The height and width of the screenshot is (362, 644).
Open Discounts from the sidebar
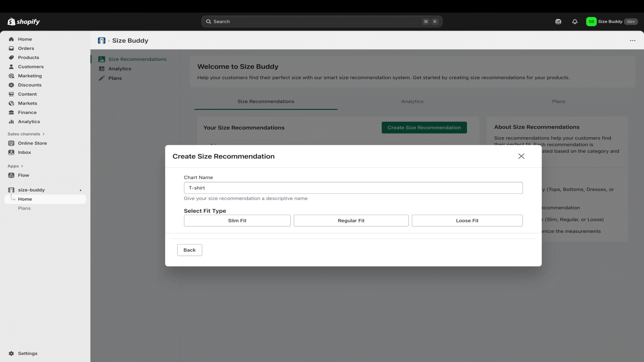tap(29, 85)
